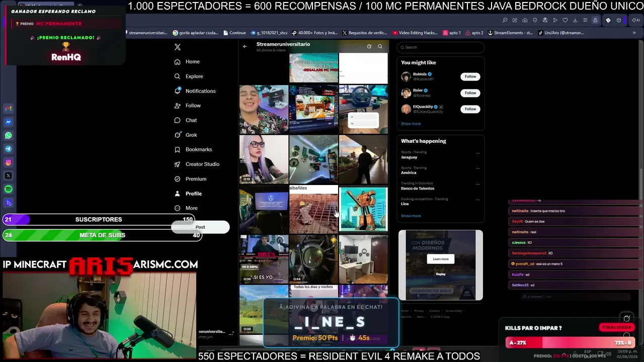Take a snapshot with the camera toolbar icon
The height and width of the screenshot is (362, 644).
[x=525, y=20]
